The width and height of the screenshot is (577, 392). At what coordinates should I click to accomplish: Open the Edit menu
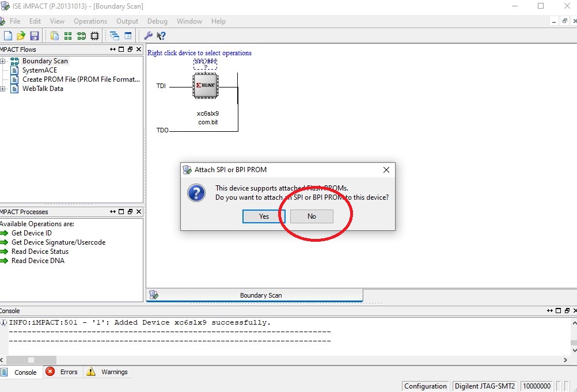35,21
